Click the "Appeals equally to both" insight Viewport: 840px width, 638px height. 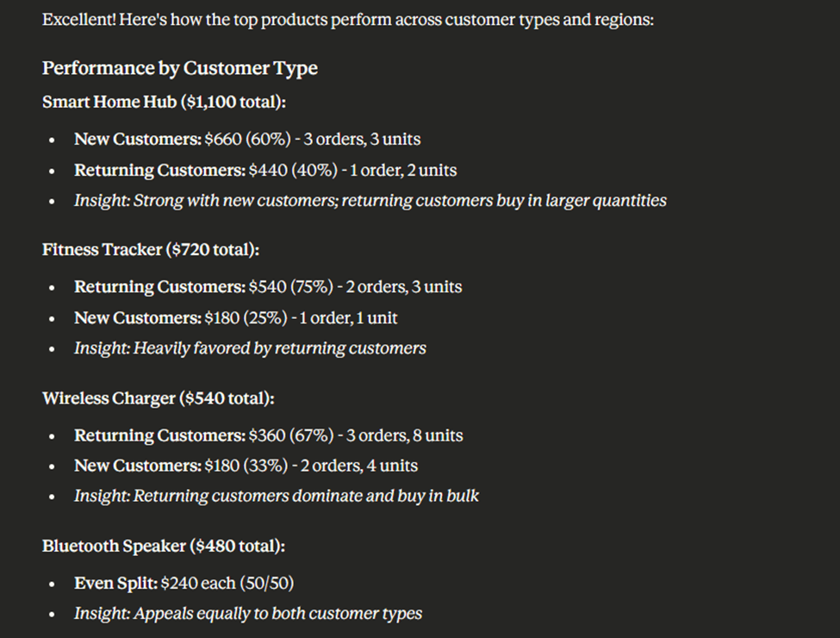248,614
